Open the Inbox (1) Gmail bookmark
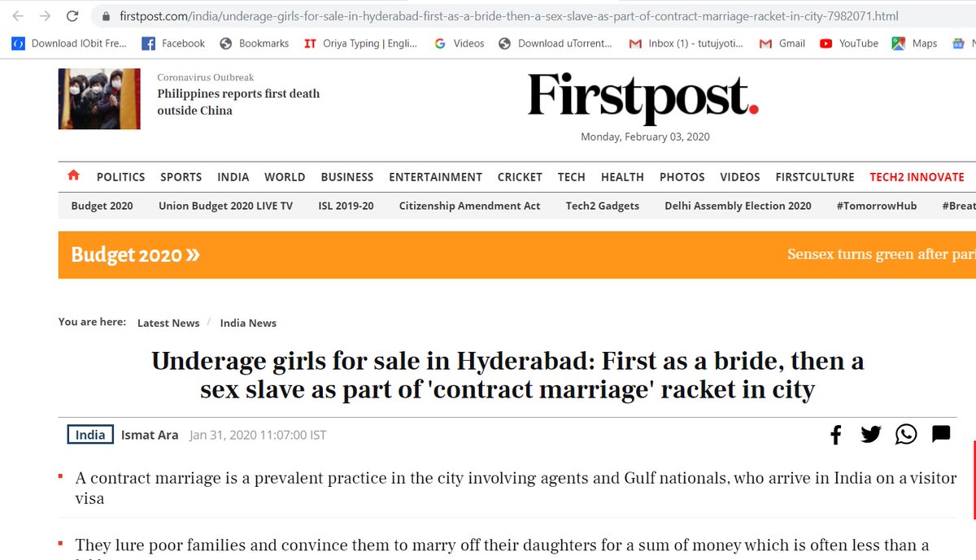The height and width of the screenshot is (560, 976). (686, 44)
